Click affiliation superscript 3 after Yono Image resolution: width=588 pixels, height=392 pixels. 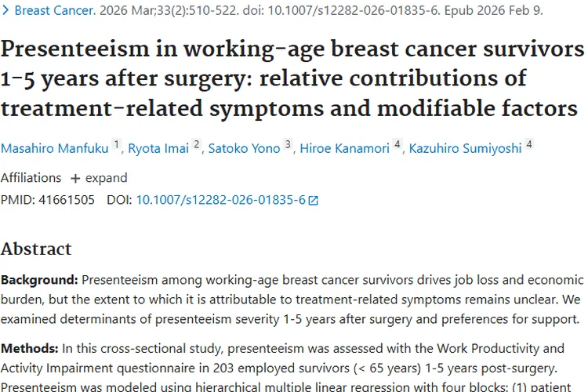pyautogui.click(x=288, y=144)
